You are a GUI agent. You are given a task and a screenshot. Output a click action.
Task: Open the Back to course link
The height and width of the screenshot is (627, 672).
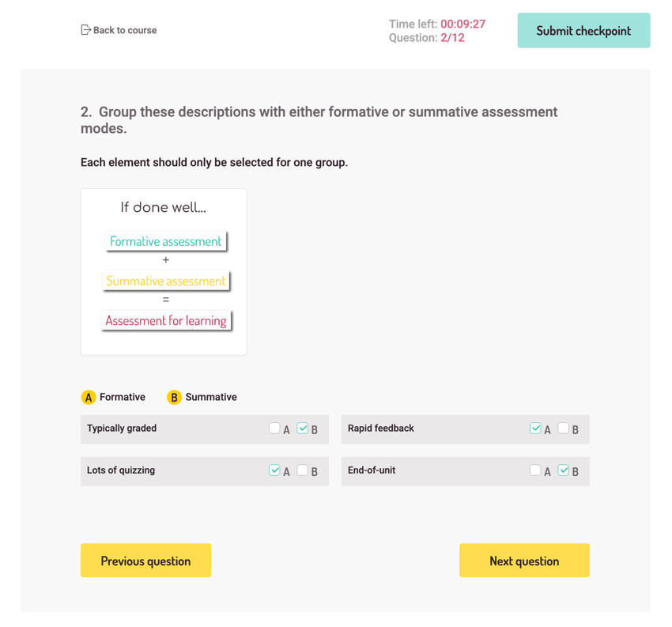click(x=119, y=30)
